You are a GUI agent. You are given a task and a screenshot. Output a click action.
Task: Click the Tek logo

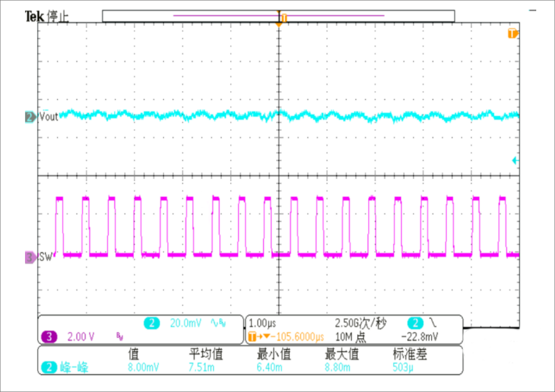(x=35, y=17)
